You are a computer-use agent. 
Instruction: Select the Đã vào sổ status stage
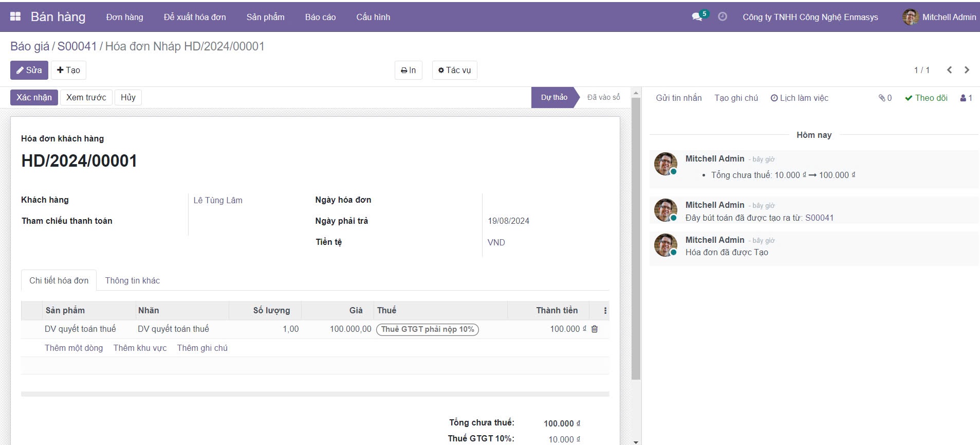pos(603,97)
